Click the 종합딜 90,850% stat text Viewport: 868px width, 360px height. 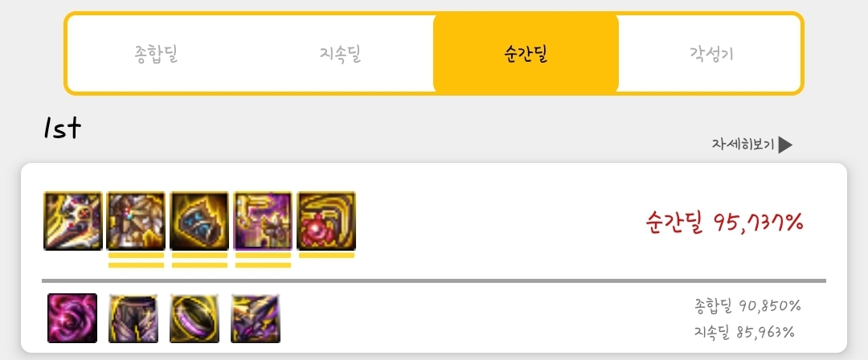coord(746,305)
